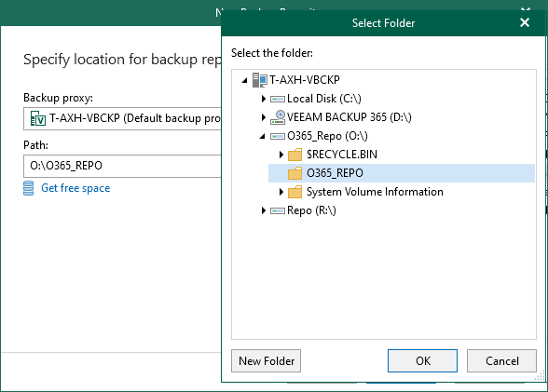Expand the $RECYCLE.BIN folder

[x=281, y=155]
